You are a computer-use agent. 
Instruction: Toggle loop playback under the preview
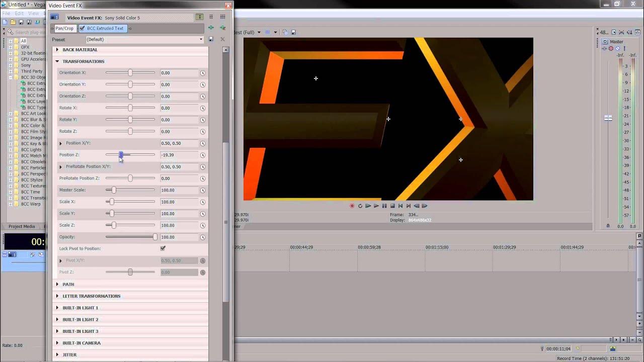(x=360, y=206)
